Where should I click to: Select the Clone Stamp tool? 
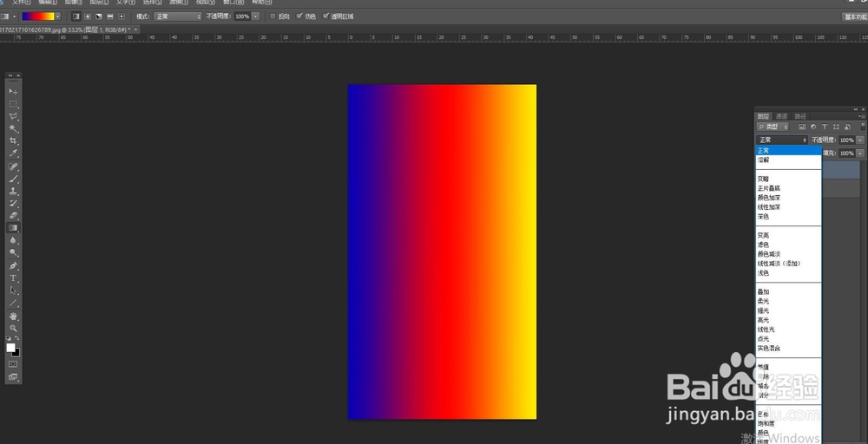[13, 192]
